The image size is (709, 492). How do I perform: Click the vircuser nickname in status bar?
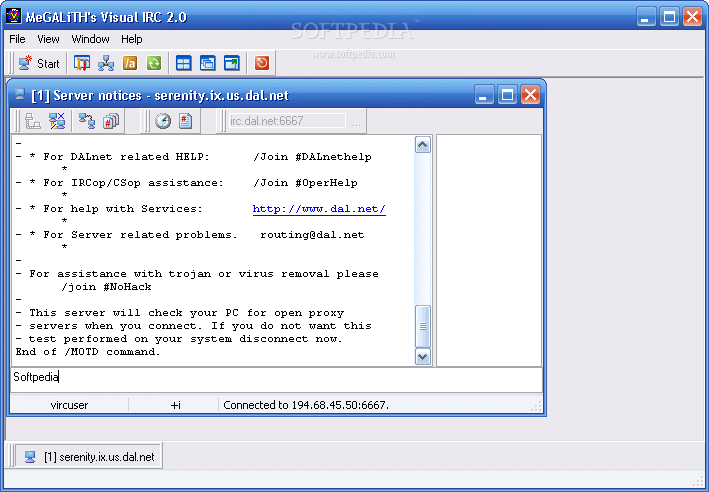pyautogui.click(x=69, y=405)
